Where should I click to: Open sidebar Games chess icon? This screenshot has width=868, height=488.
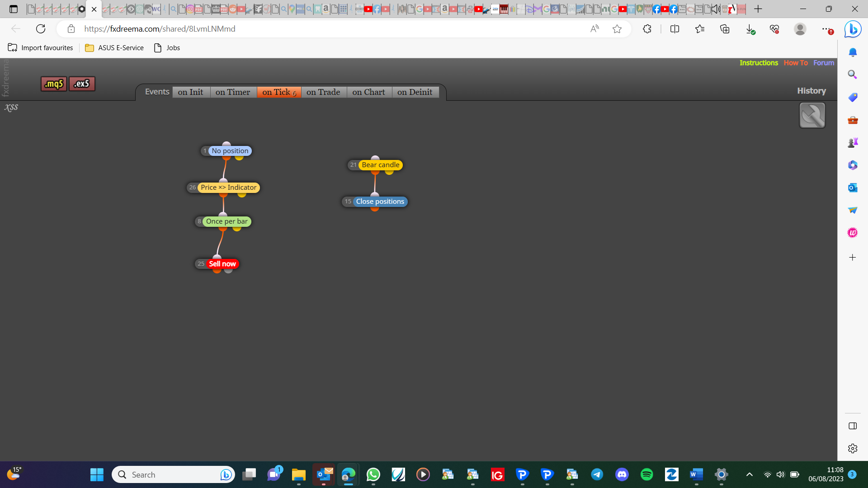click(853, 143)
